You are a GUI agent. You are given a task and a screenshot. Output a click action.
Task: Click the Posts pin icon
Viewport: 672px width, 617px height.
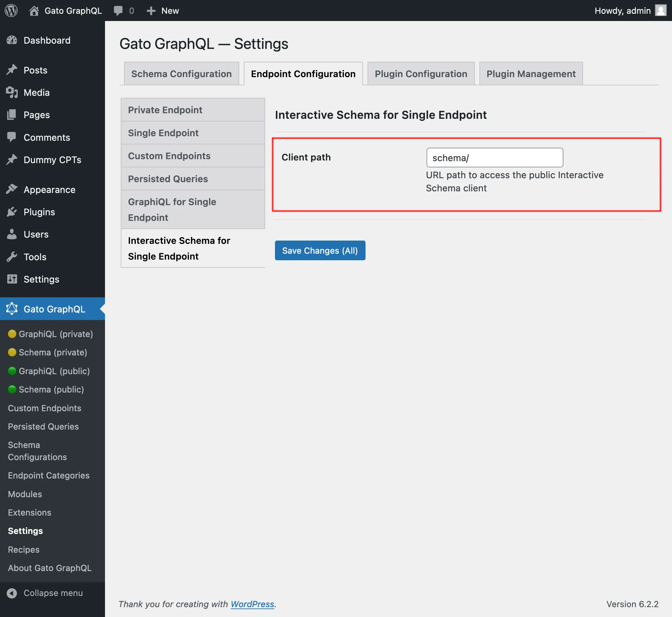12,70
